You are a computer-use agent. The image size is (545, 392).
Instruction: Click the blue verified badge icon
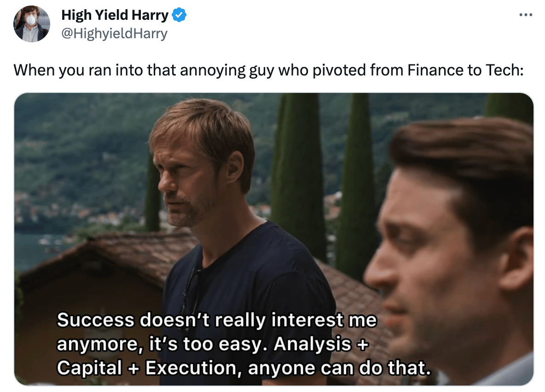coord(179,15)
